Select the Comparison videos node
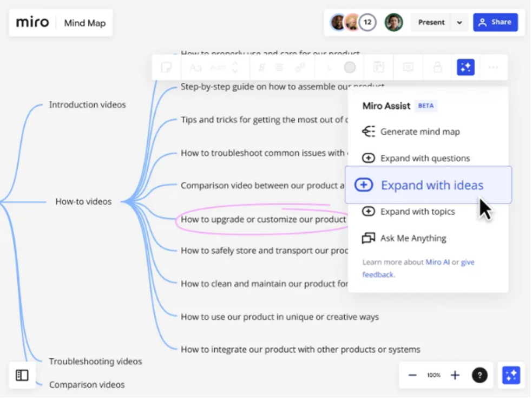This screenshot has height=400, width=532. pyautogui.click(x=87, y=385)
